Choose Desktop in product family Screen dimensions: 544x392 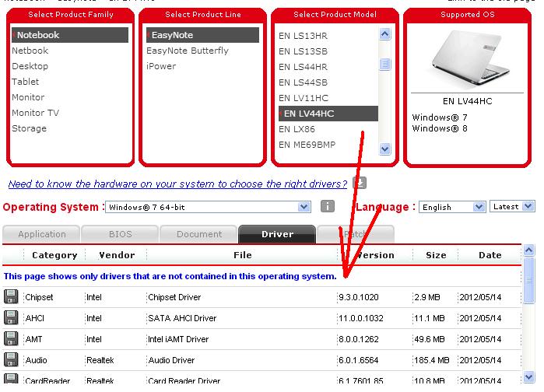pyautogui.click(x=30, y=66)
